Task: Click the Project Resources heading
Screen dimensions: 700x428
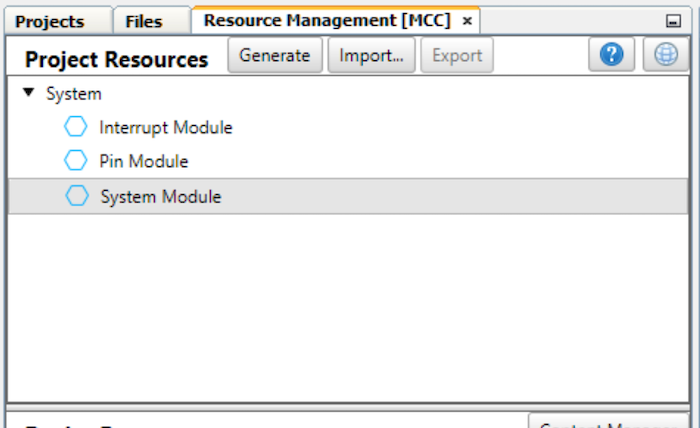Action: click(116, 59)
